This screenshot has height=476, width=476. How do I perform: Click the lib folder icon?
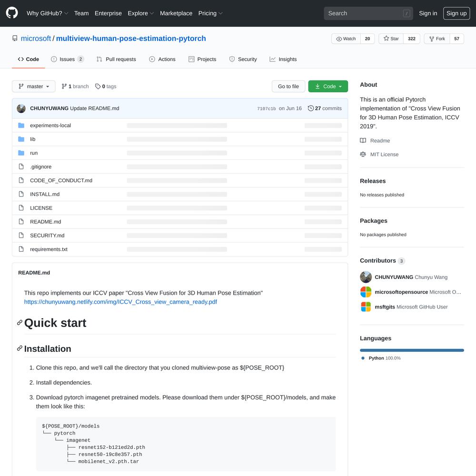21,139
